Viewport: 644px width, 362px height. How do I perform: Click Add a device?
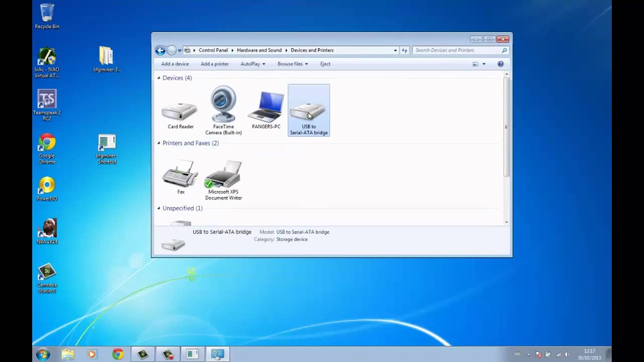175,64
